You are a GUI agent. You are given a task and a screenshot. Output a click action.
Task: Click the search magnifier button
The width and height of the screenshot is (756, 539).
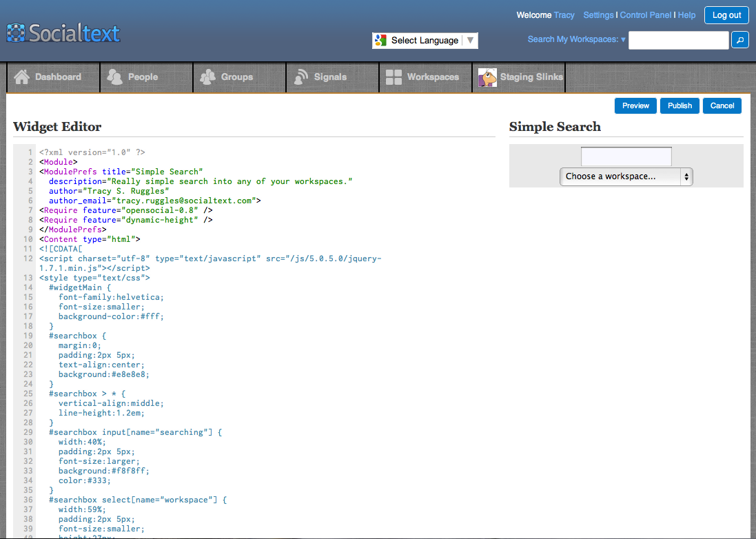point(740,40)
